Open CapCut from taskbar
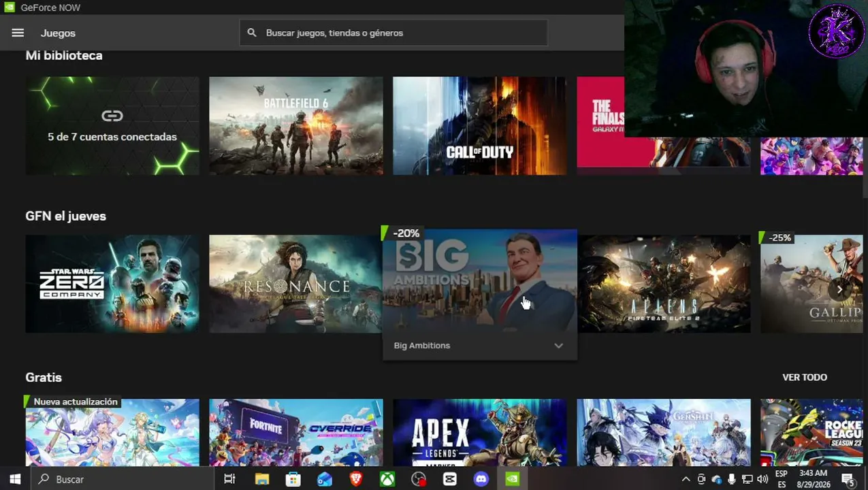Image resolution: width=868 pixels, height=490 pixels. click(x=450, y=479)
